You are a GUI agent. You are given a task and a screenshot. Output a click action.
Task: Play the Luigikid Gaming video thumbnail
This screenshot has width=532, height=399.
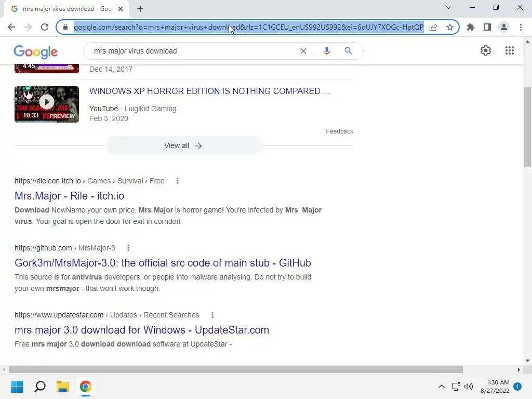47,104
